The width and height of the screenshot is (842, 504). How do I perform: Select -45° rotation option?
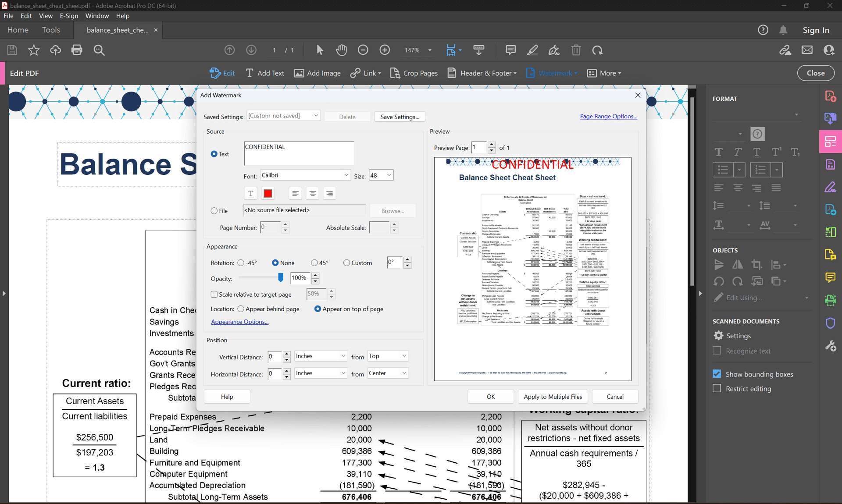(241, 263)
